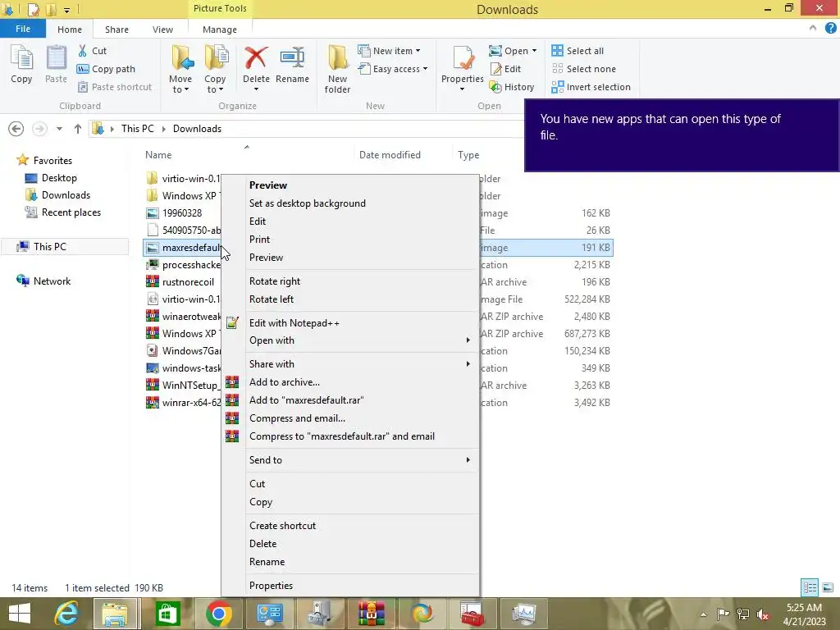Switch to large thumbnails view icon
Image resolution: width=840 pixels, height=630 pixels.
click(828, 587)
